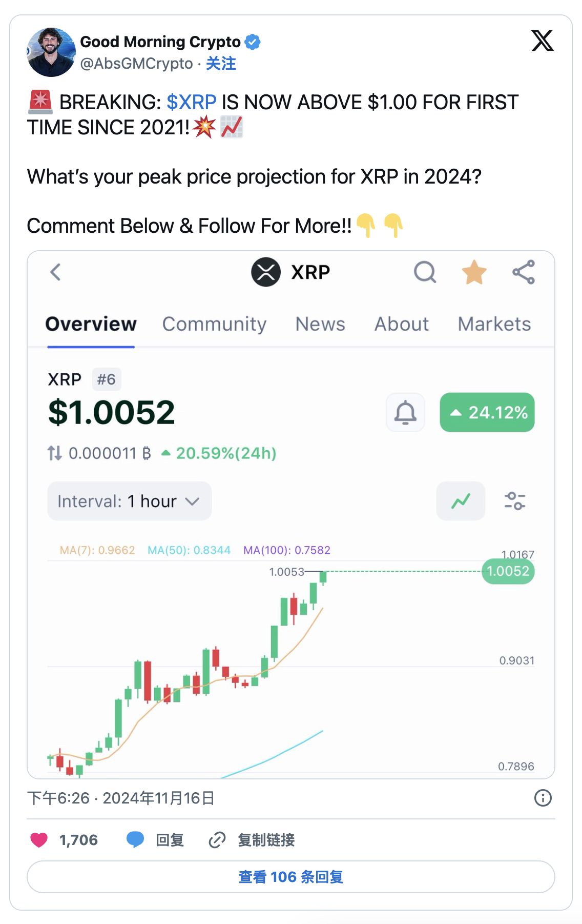
Task: Open the Markets tab
Action: point(494,324)
